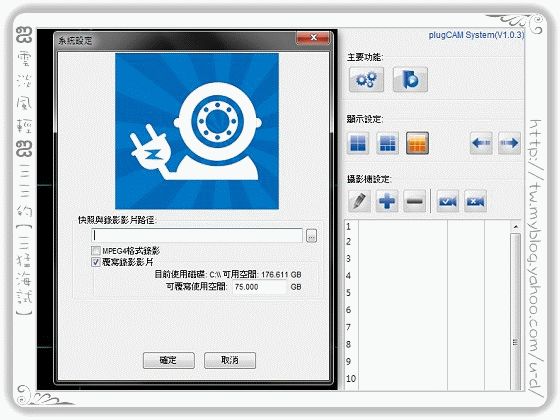Switch to four-camera grid layout
The height and width of the screenshot is (420, 560).
coord(358,143)
